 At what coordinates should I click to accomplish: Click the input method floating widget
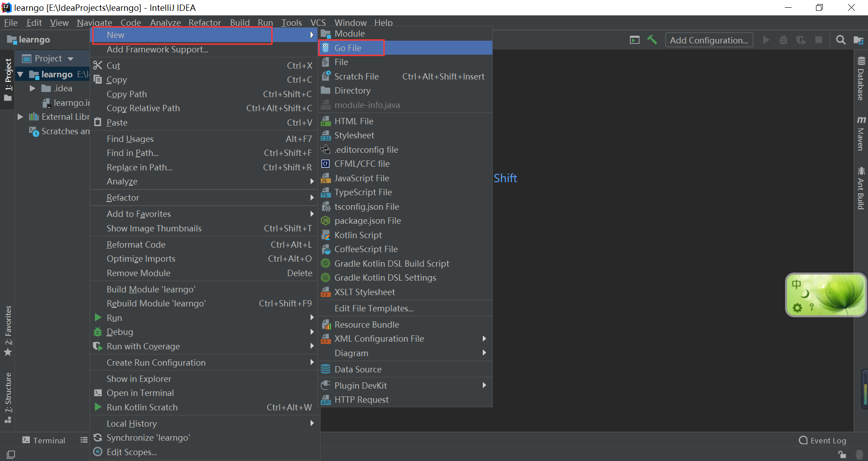tap(826, 295)
